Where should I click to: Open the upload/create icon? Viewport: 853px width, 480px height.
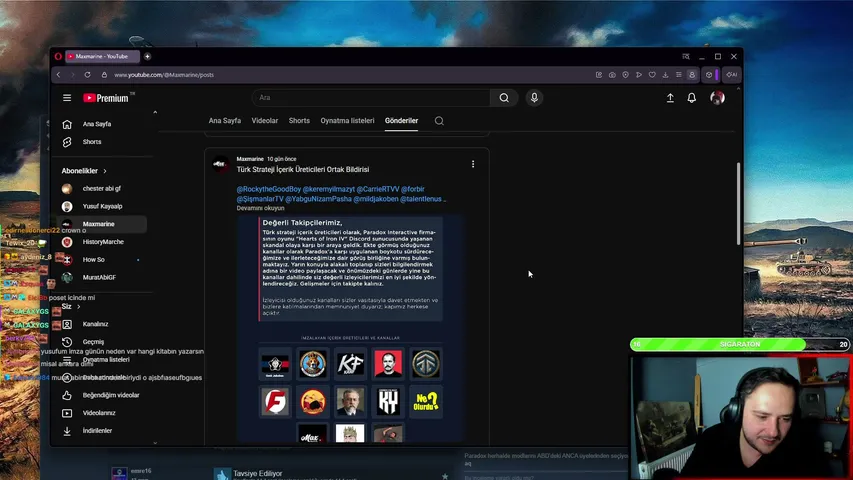coord(670,98)
